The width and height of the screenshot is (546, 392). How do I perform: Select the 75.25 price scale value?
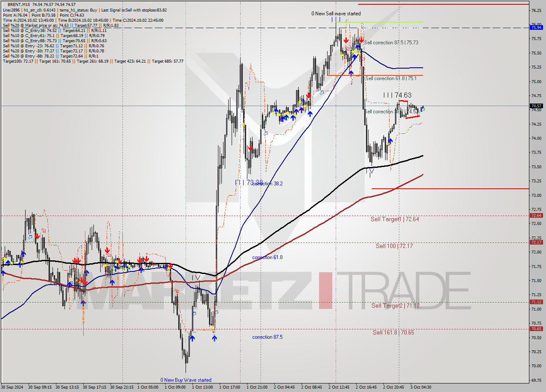tap(536, 67)
